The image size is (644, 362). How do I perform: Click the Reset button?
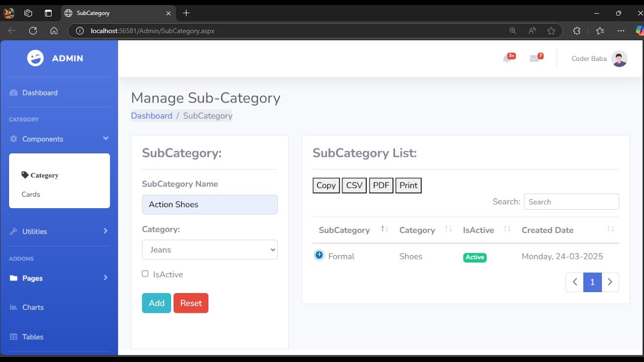click(x=191, y=303)
